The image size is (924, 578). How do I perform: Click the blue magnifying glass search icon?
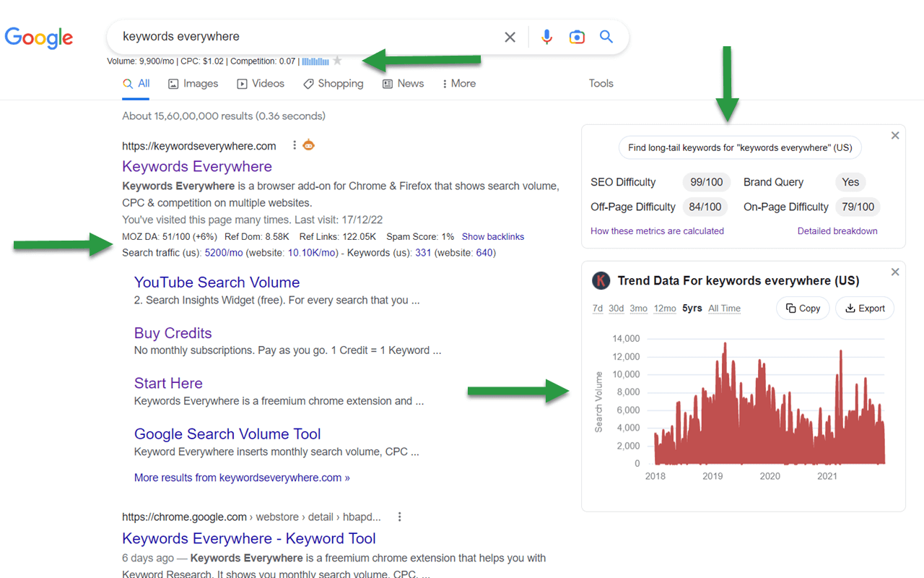point(606,36)
